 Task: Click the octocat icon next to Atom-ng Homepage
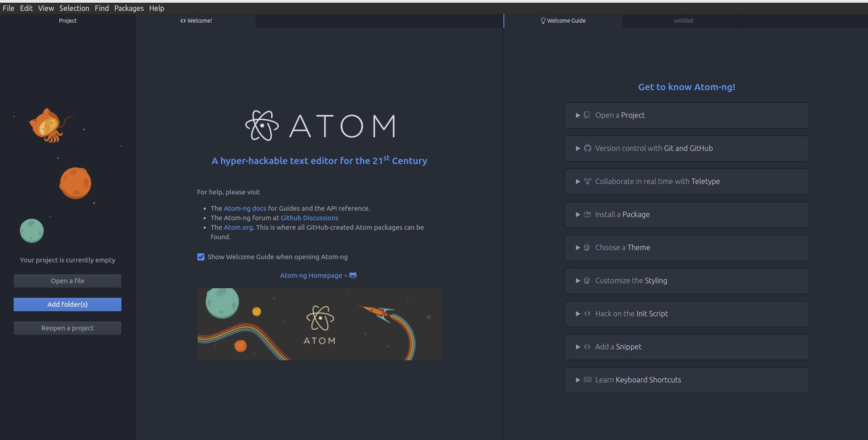[353, 276]
